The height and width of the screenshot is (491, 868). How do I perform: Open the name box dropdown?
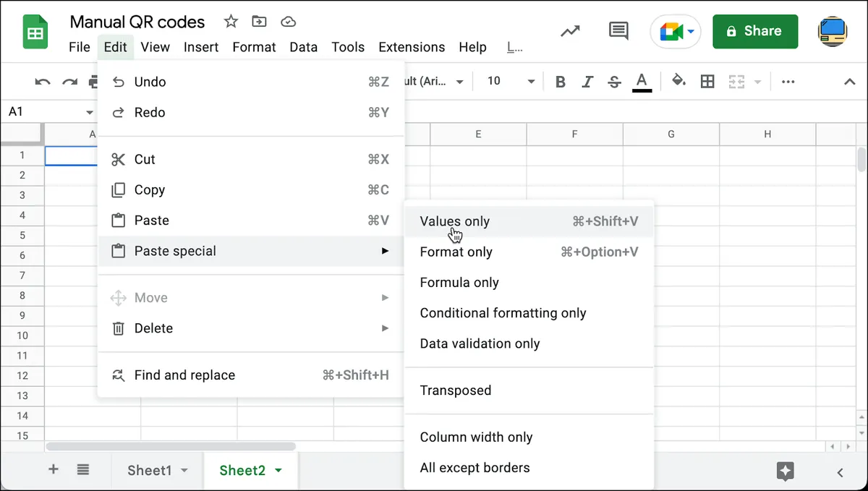[x=90, y=112]
